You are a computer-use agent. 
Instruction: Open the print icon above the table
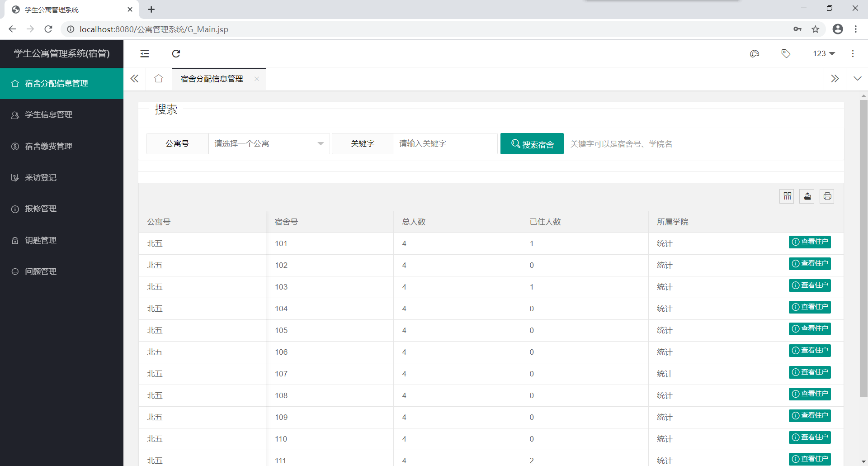pos(827,196)
